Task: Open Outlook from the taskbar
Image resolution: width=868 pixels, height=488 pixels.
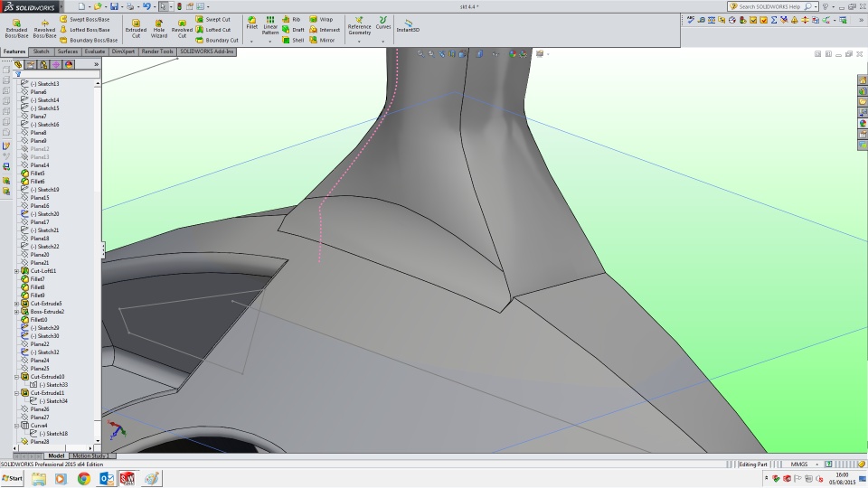Action: [107, 478]
